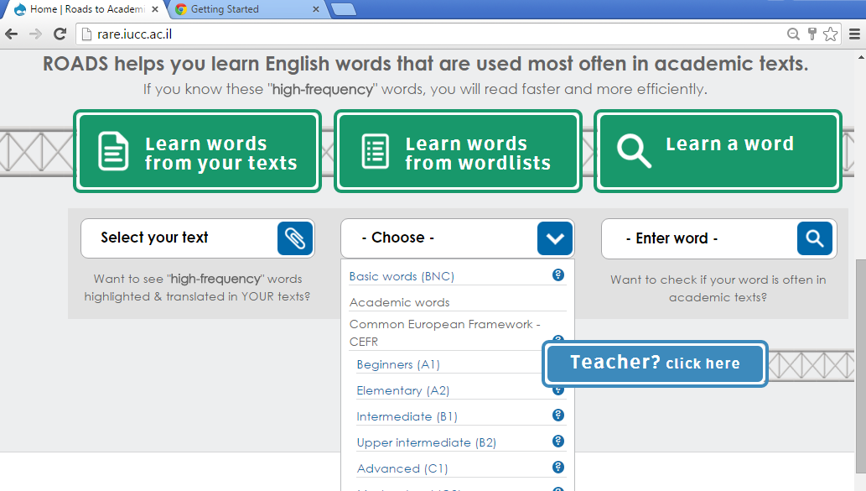The width and height of the screenshot is (866, 491).
Task: Select Basic words (BNC) option
Action: [402, 276]
